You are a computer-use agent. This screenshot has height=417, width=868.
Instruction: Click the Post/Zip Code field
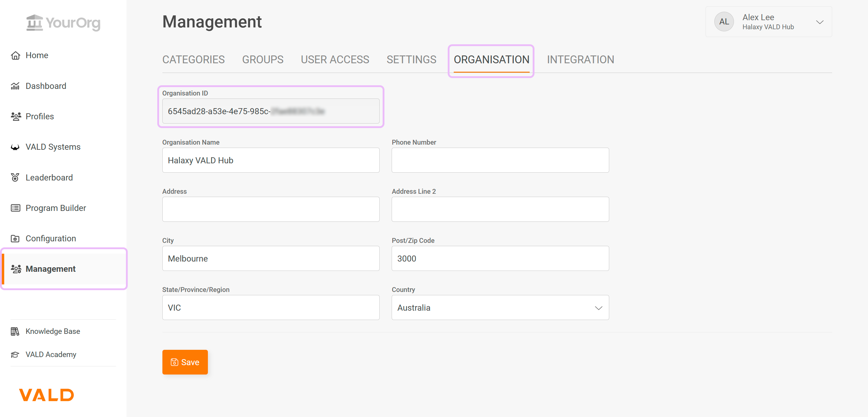(500, 259)
